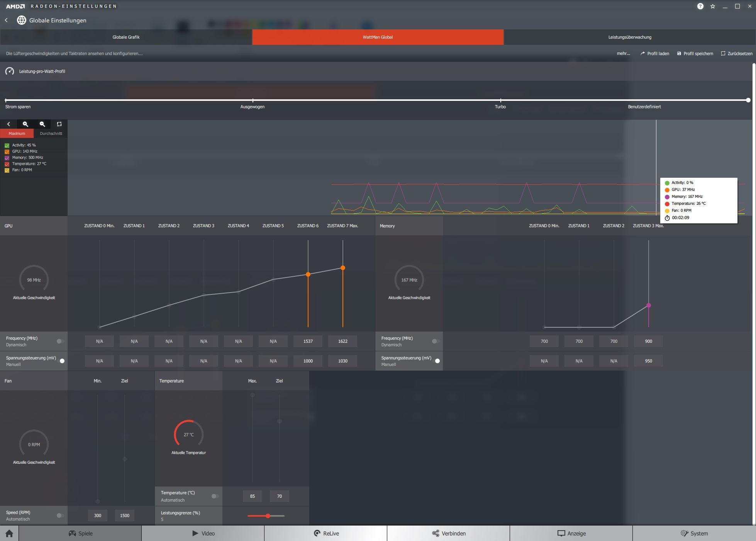This screenshot has width=756, height=541.
Task: Select Turbo profile point
Action: (501, 100)
